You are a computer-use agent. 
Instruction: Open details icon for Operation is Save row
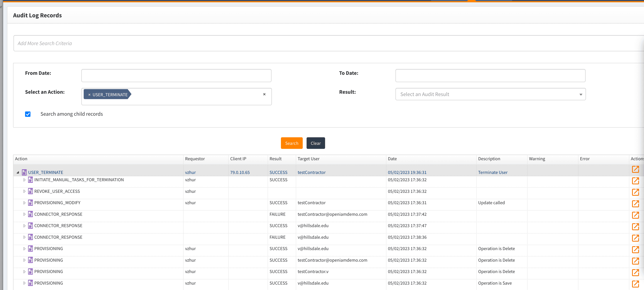click(x=635, y=284)
